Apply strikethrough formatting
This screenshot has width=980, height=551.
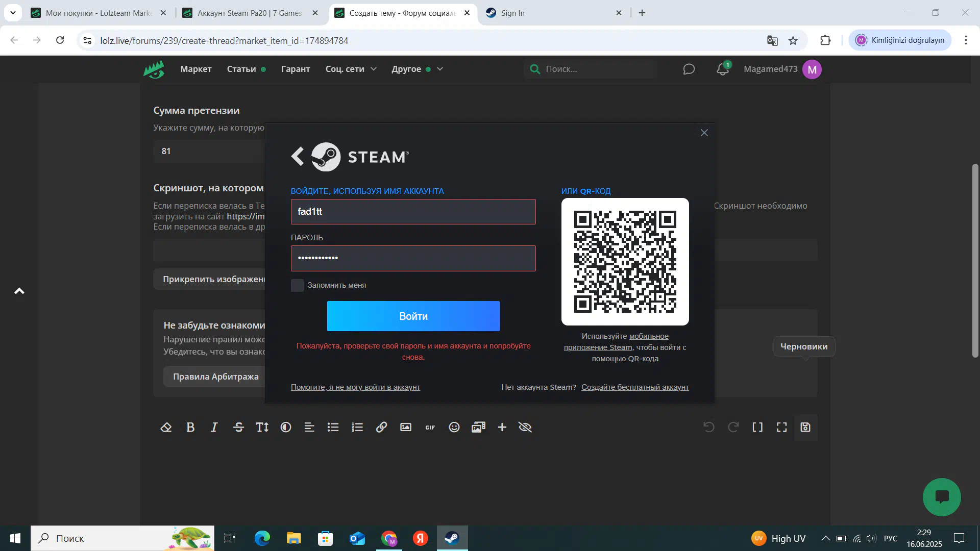coord(238,428)
